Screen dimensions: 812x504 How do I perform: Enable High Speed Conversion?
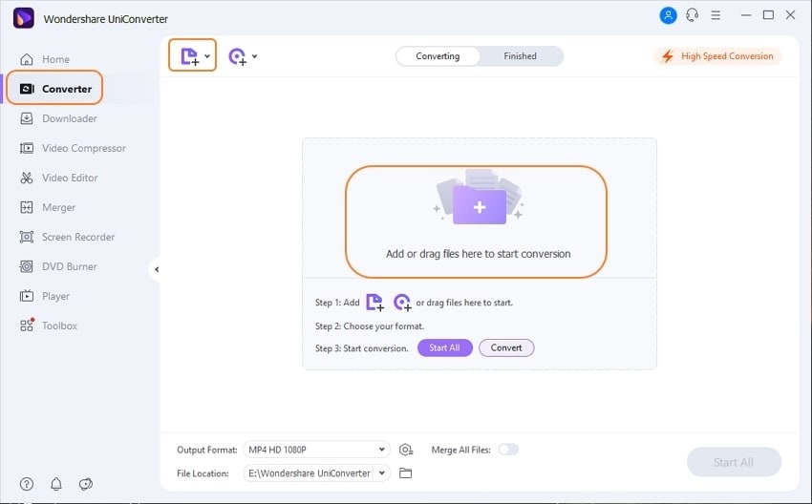click(x=717, y=56)
